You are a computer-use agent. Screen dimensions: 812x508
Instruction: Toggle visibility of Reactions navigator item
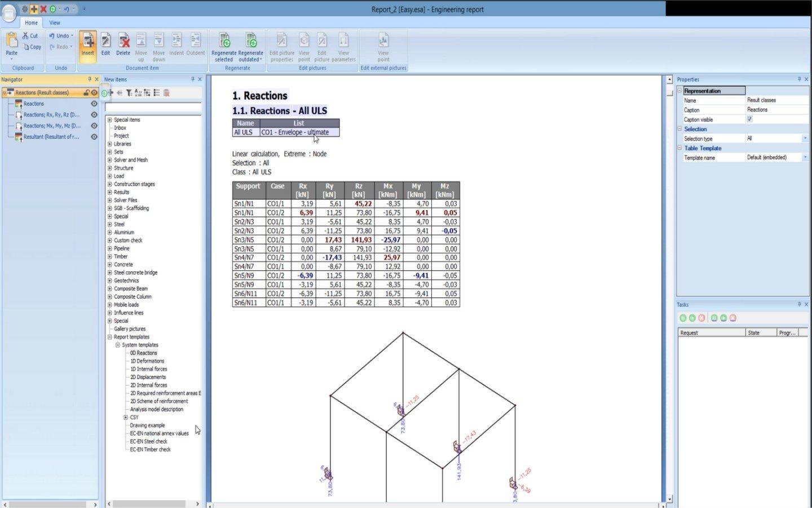[94, 103]
